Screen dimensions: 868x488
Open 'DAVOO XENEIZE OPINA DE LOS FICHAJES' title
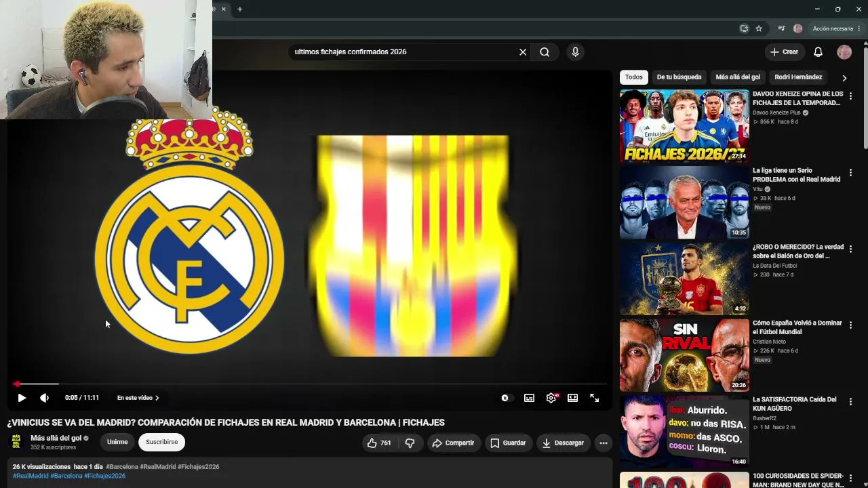797,98
